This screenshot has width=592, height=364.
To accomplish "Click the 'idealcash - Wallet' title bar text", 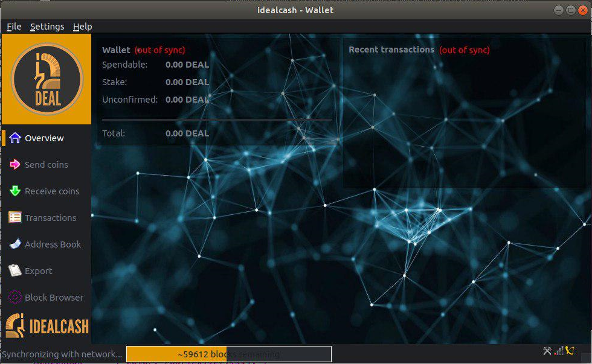I will [x=295, y=10].
